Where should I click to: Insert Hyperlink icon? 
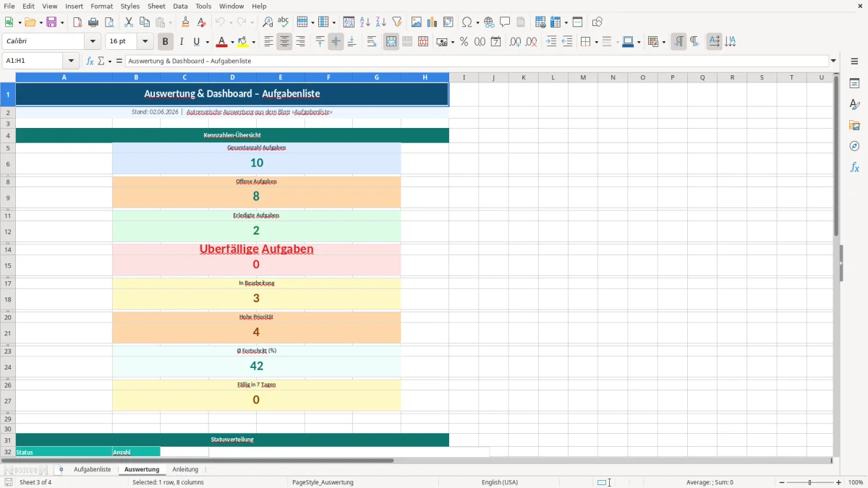(489, 22)
